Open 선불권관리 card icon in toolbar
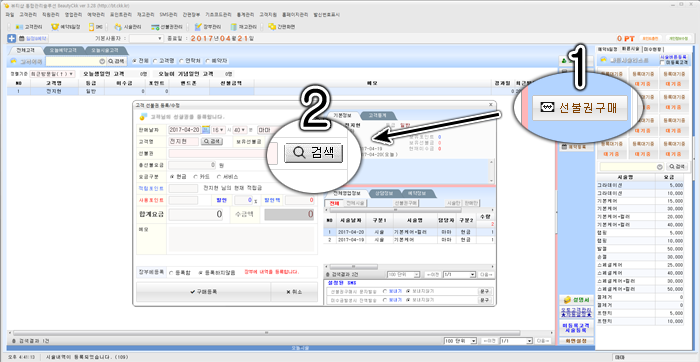This screenshot has width=700, height=362. click(x=167, y=27)
